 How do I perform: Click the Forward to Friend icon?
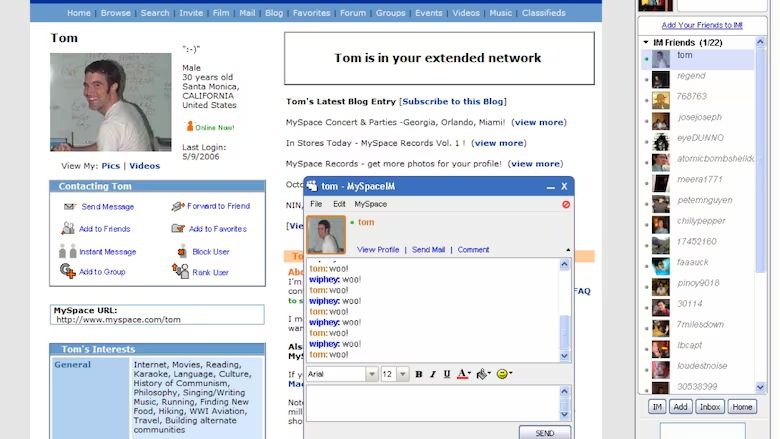pyautogui.click(x=178, y=206)
